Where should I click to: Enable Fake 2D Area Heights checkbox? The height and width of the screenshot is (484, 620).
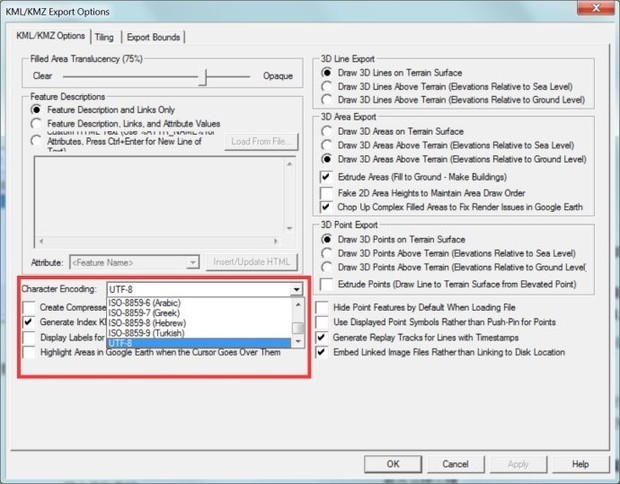[327, 192]
